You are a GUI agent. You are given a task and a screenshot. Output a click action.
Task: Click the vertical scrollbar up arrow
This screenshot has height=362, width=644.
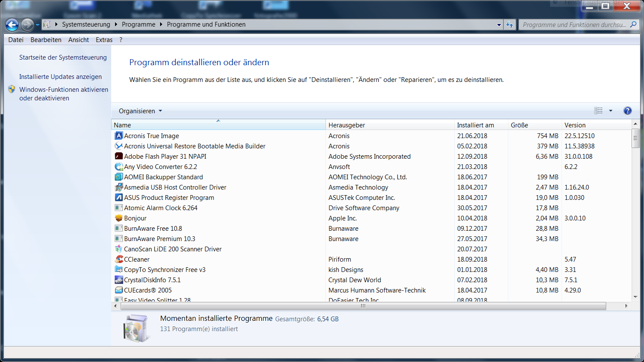635,124
